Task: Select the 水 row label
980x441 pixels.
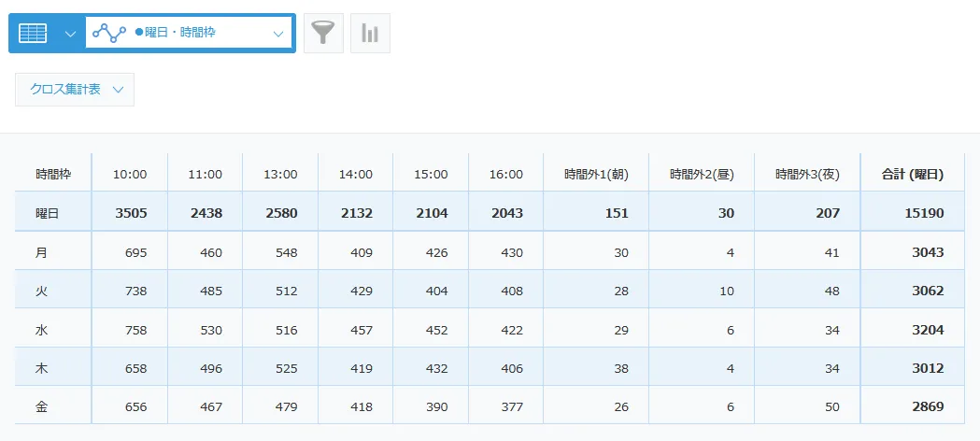Action: tap(41, 330)
